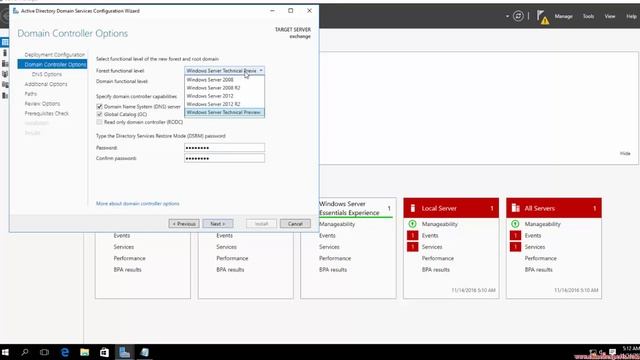
Task: Click the Hide link in welcome panel
Action: (625, 153)
